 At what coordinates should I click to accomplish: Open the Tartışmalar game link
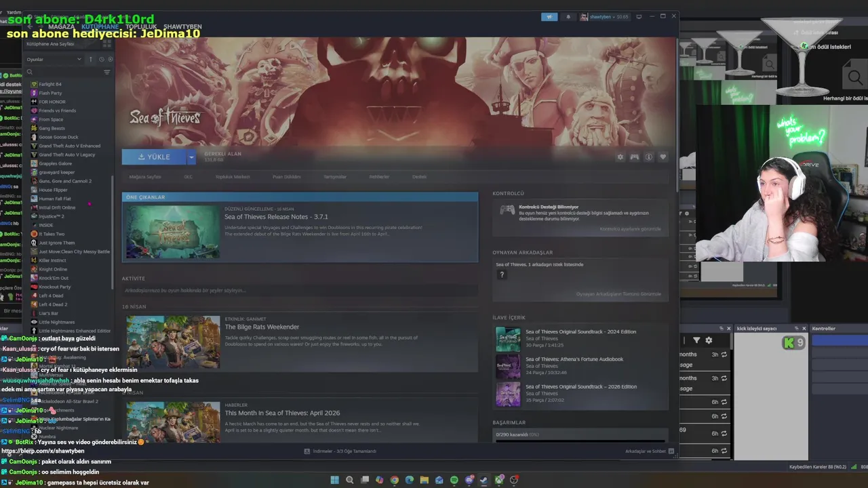[x=334, y=176]
